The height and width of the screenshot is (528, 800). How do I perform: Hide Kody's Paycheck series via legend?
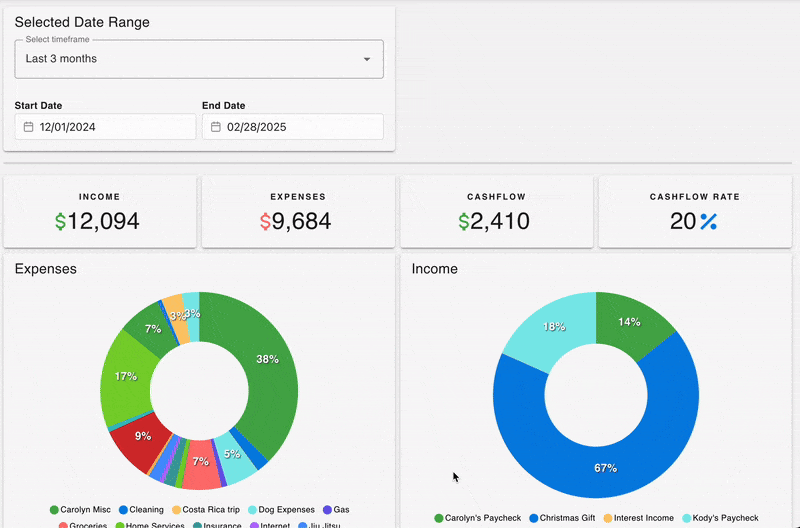click(719, 518)
